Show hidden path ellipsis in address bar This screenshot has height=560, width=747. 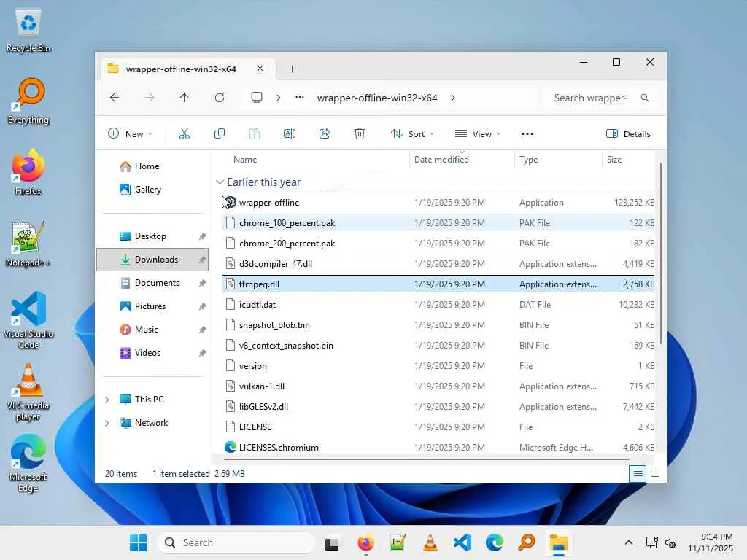click(300, 97)
